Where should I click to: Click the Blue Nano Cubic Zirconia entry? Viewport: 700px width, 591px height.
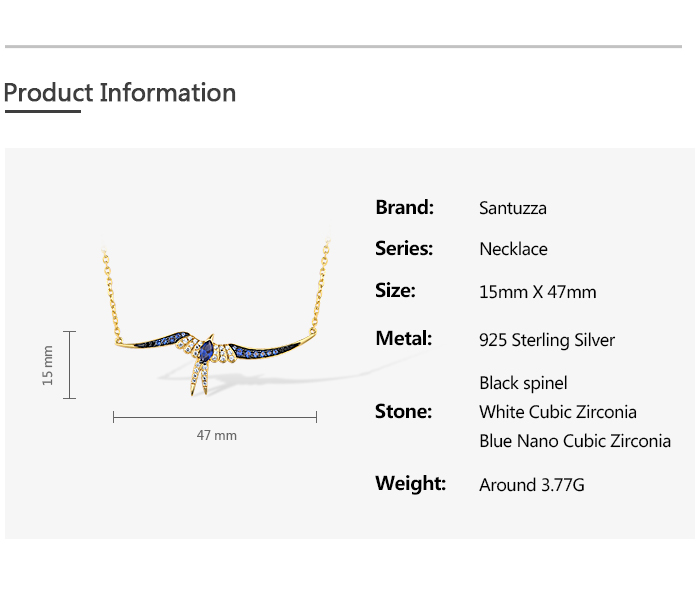574,441
